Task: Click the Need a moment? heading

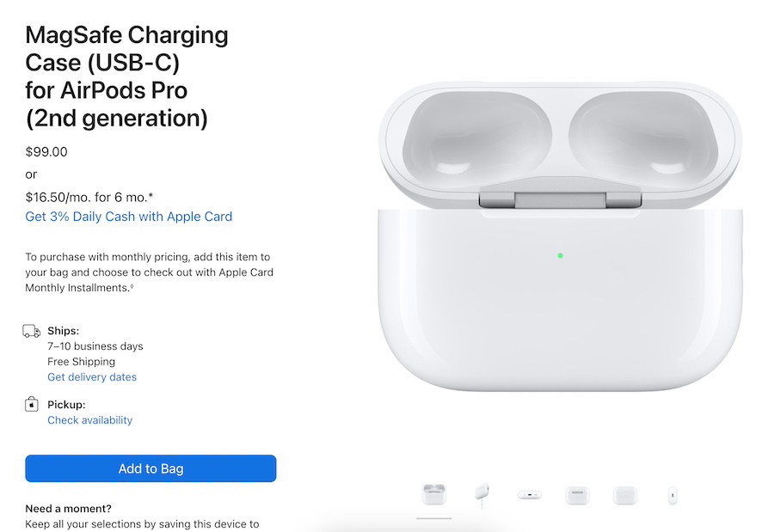Action: coord(69,509)
